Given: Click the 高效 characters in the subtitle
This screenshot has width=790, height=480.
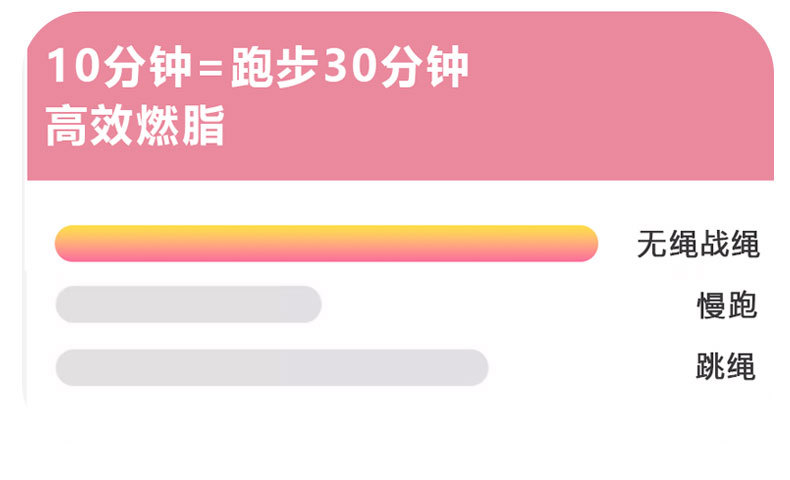Looking at the screenshot, I should (x=90, y=127).
